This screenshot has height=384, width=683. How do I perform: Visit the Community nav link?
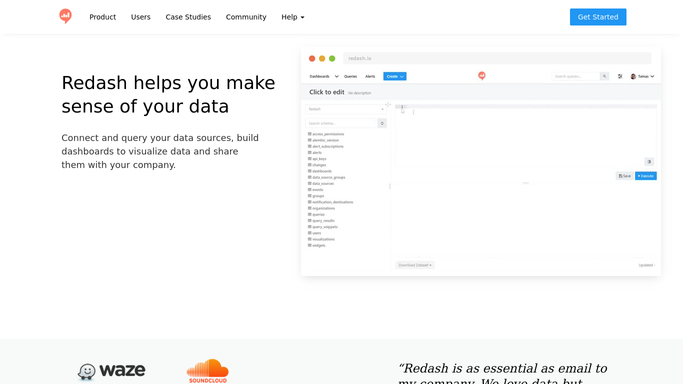pos(246,17)
